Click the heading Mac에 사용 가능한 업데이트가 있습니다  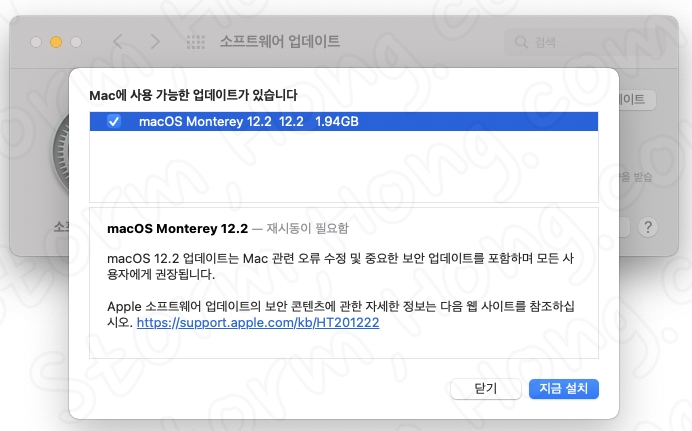pyautogui.click(x=193, y=95)
